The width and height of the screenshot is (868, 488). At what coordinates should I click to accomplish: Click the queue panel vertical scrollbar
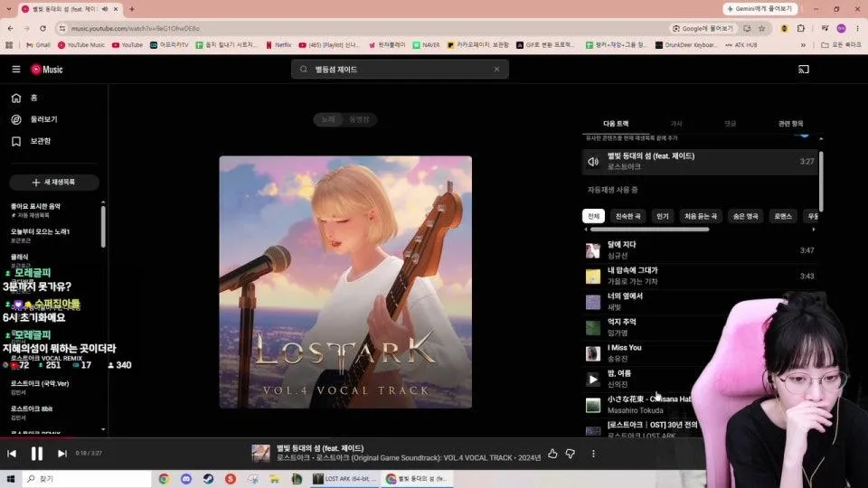pyautogui.click(x=821, y=182)
